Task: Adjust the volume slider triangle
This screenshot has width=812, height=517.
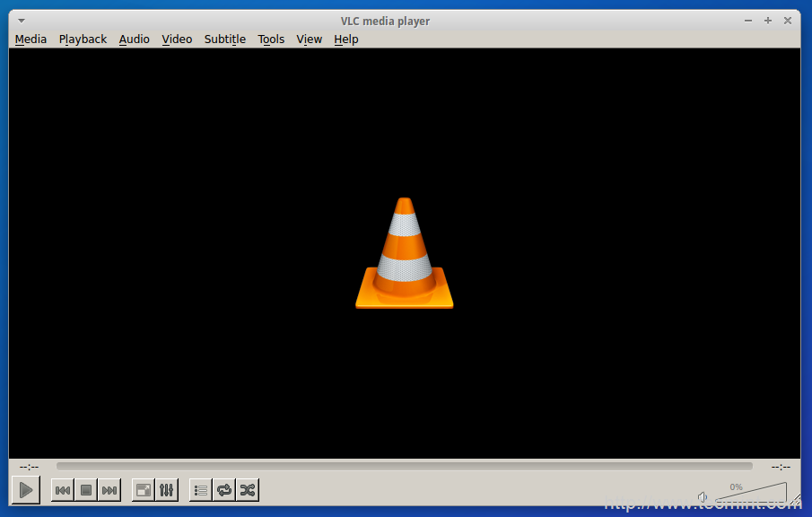Action: tap(751, 492)
